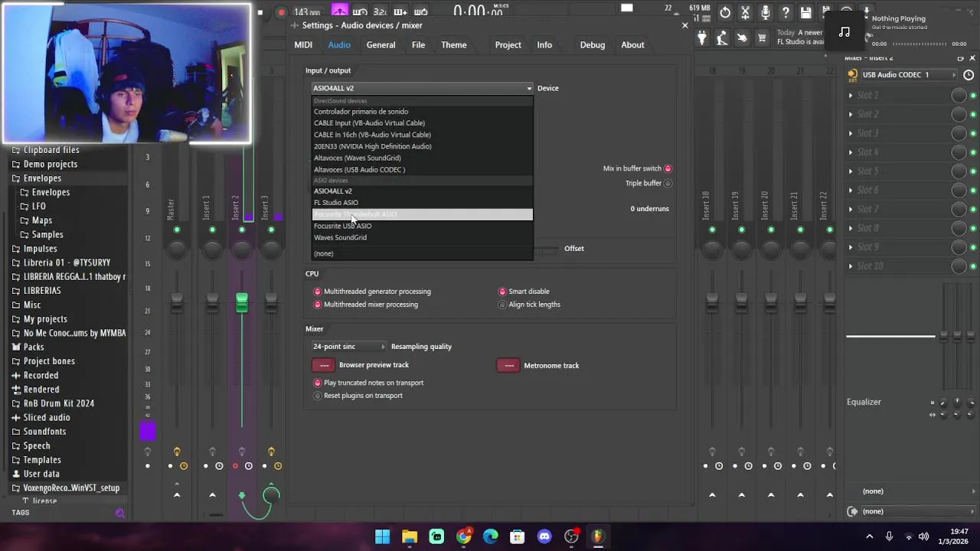
Task: Toggle Multithreaded generator processing
Action: 318,292
